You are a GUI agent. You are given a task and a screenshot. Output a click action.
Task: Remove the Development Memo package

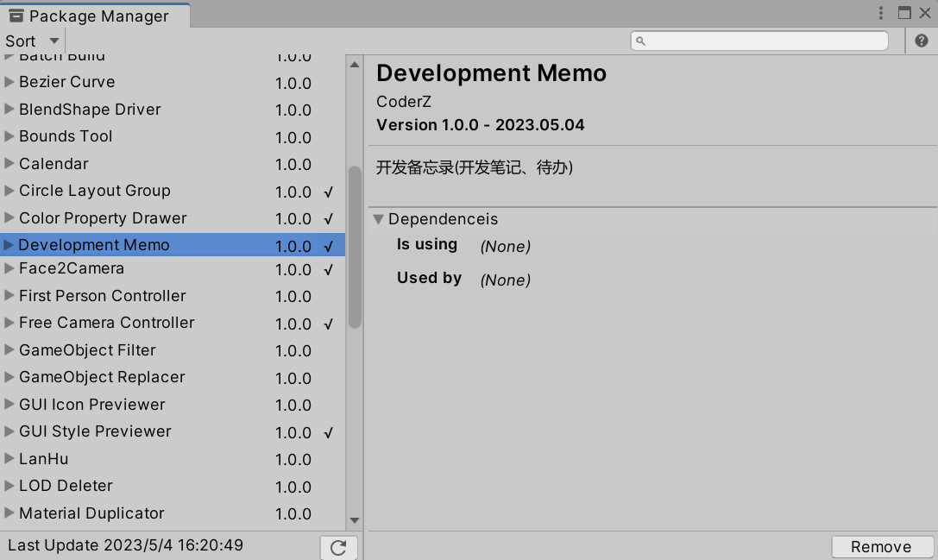[x=883, y=547]
